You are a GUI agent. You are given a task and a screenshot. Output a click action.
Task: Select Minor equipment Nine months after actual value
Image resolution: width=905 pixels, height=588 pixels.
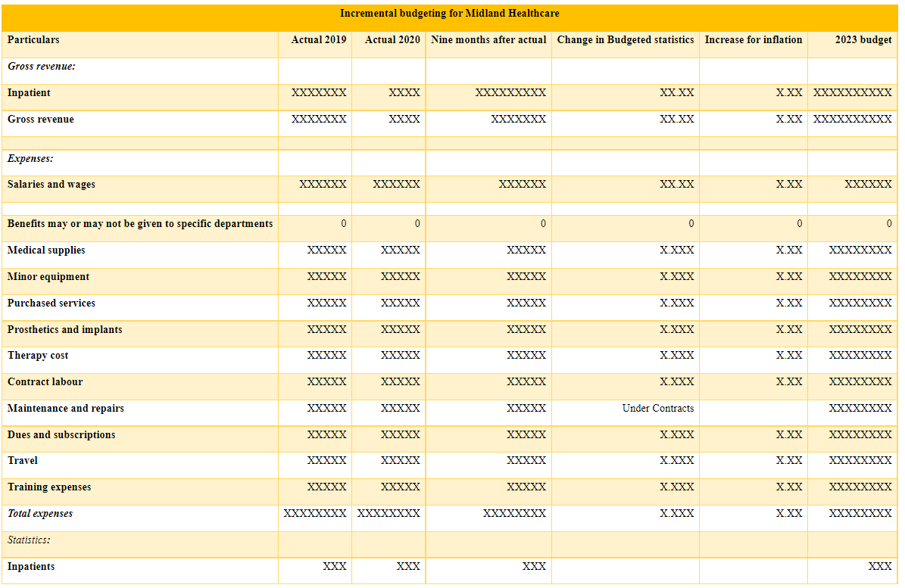526,277
